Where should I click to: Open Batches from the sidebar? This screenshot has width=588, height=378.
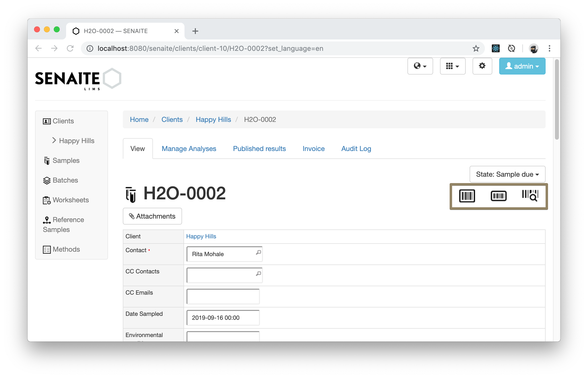pyautogui.click(x=65, y=180)
